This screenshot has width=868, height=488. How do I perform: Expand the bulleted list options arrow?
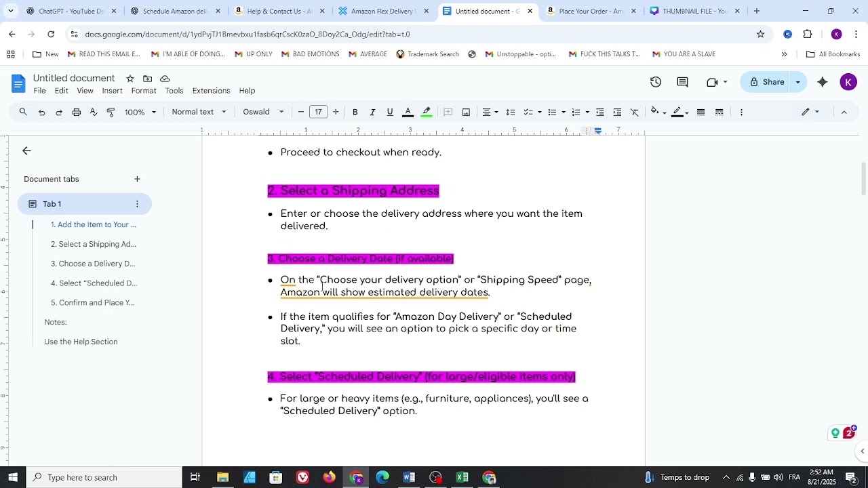click(x=564, y=112)
